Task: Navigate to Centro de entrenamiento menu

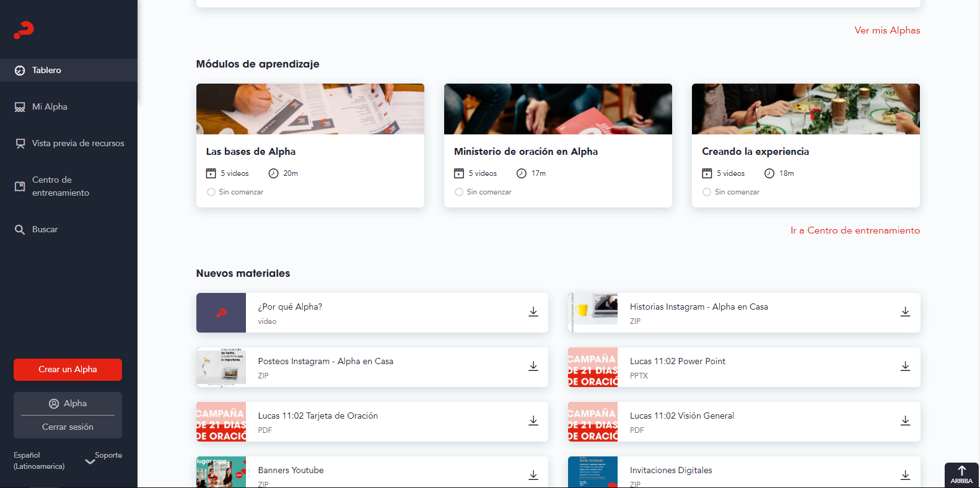Action: [69, 186]
